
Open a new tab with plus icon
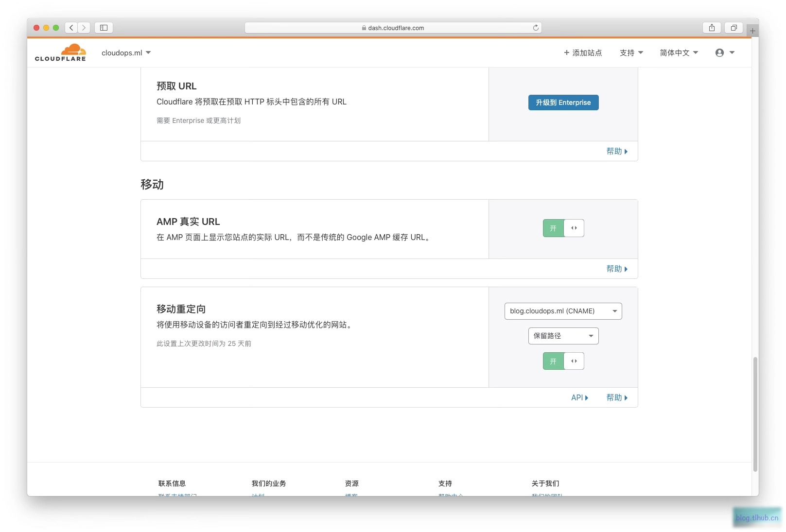(752, 31)
